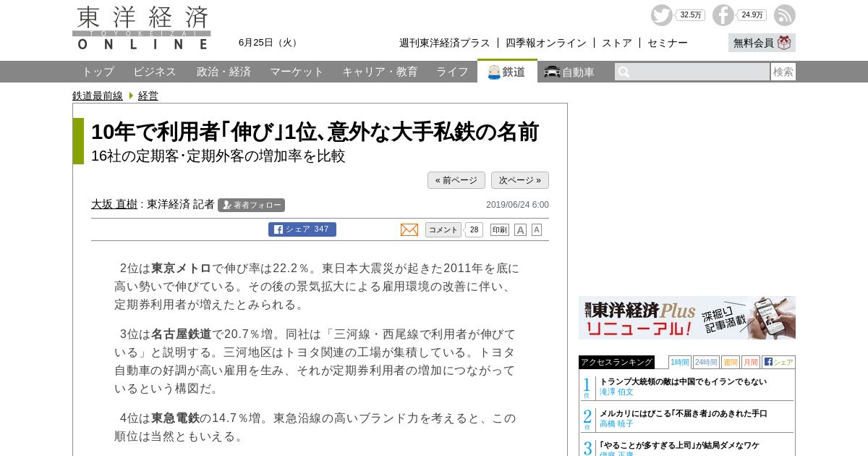Viewport: 868px width, 456px height.
Task: Click the Facebook count 24.9万
Action: click(x=752, y=15)
